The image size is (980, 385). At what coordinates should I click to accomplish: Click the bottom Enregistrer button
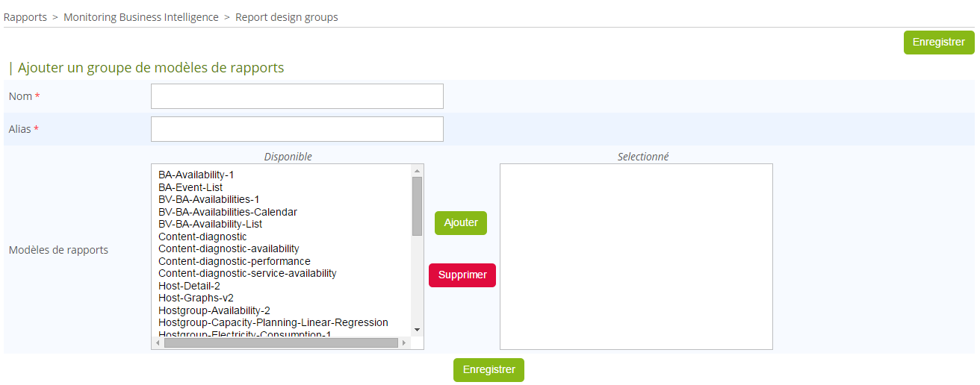489,370
